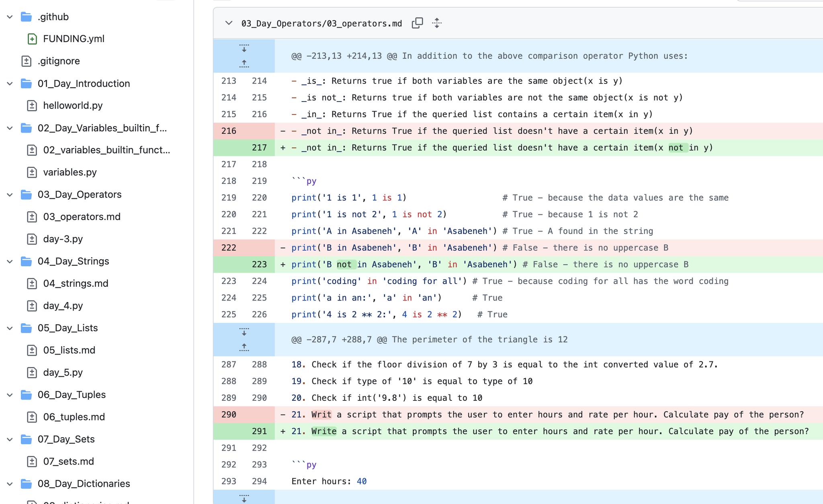The image size is (823, 504).
Task: Open FUNDING.yml in the file tree
Action: point(74,39)
